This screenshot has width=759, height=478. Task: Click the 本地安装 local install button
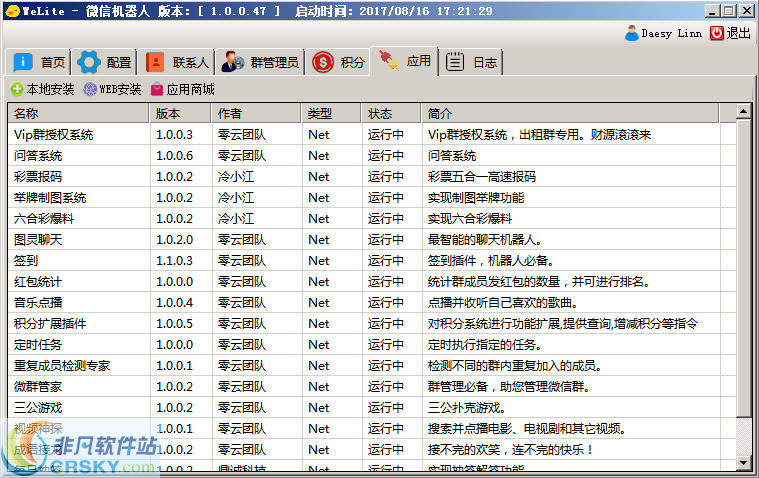(x=42, y=89)
